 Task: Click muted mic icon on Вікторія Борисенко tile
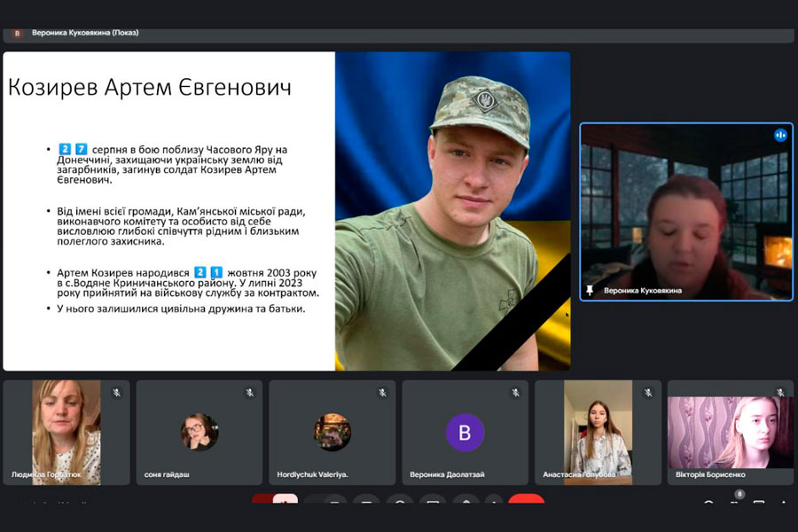point(780,392)
